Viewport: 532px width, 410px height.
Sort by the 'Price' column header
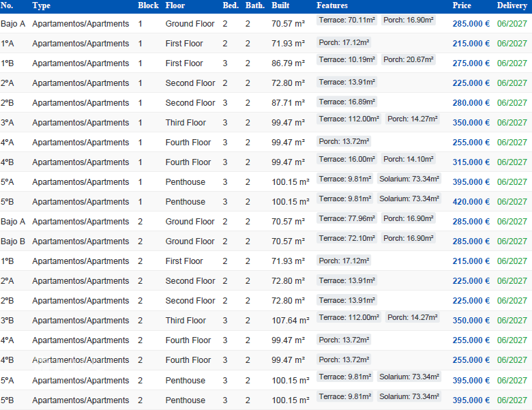click(462, 5)
